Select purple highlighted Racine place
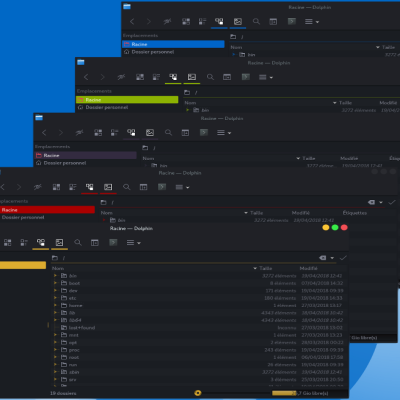400x400 pixels. point(86,155)
